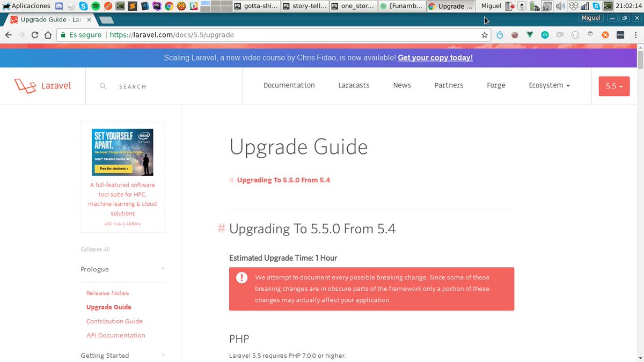Open the Upgrade Guide sidebar link
This screenshot has height=362, width=644.
[x=109, y=307]
